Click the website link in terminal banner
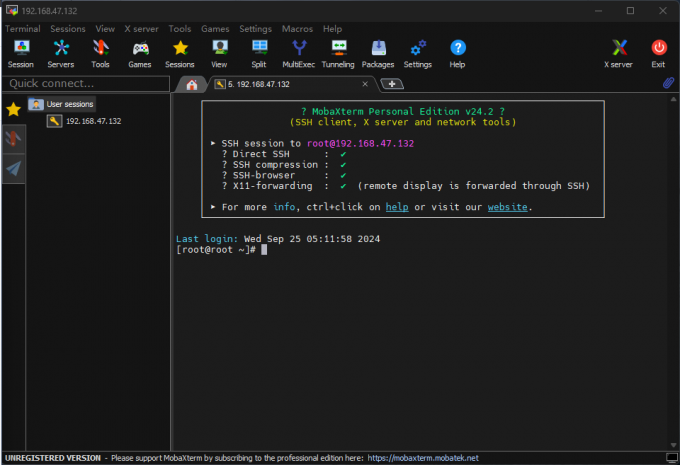This screenshot has width=680, height=465. pos(507,207)
